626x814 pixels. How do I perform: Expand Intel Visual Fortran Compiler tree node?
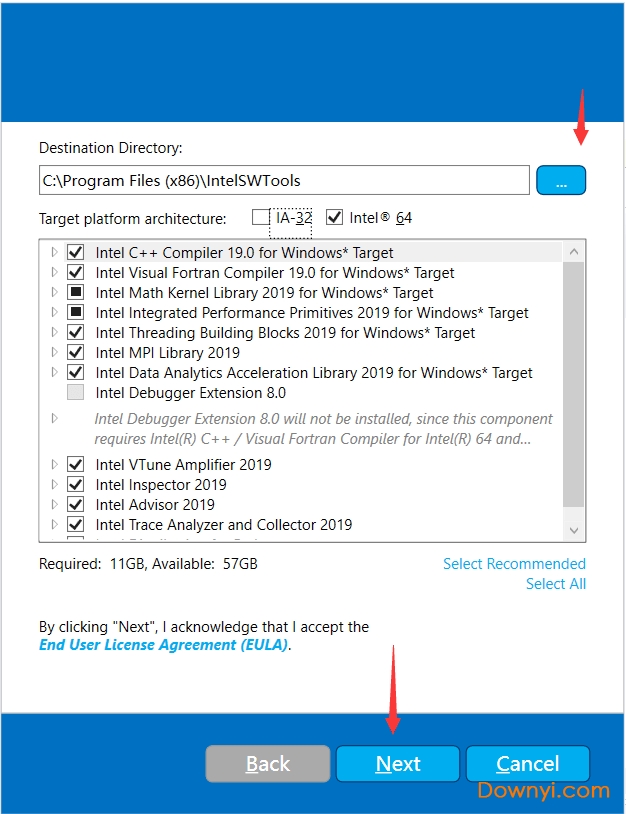(x=55, y=272)
